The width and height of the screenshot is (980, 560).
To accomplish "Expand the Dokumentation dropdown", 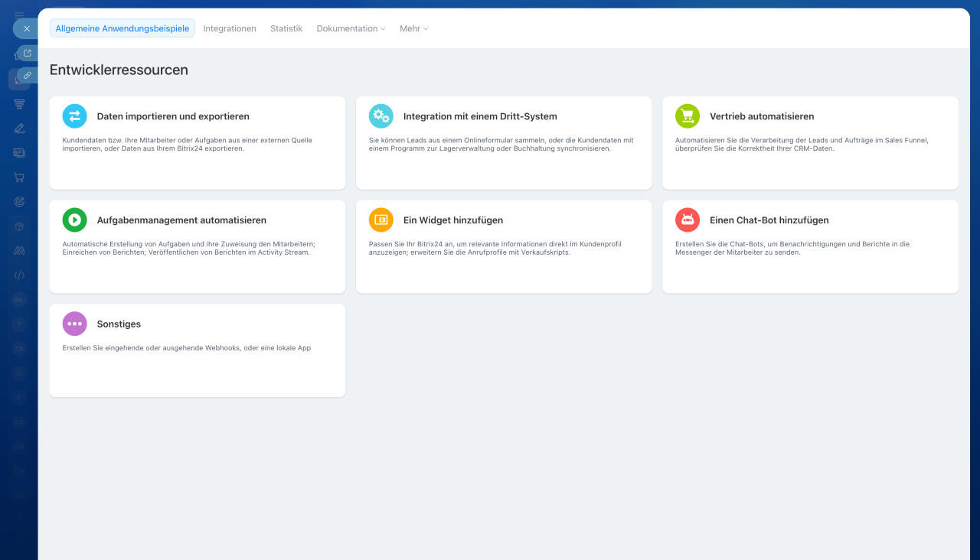I will (351, 28).
